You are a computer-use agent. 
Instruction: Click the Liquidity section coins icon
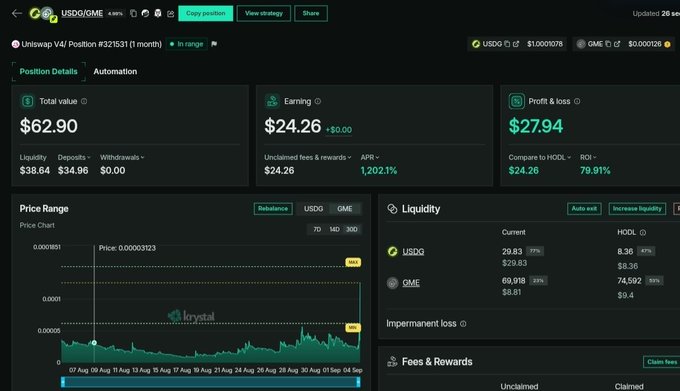(x=392, y=209)
